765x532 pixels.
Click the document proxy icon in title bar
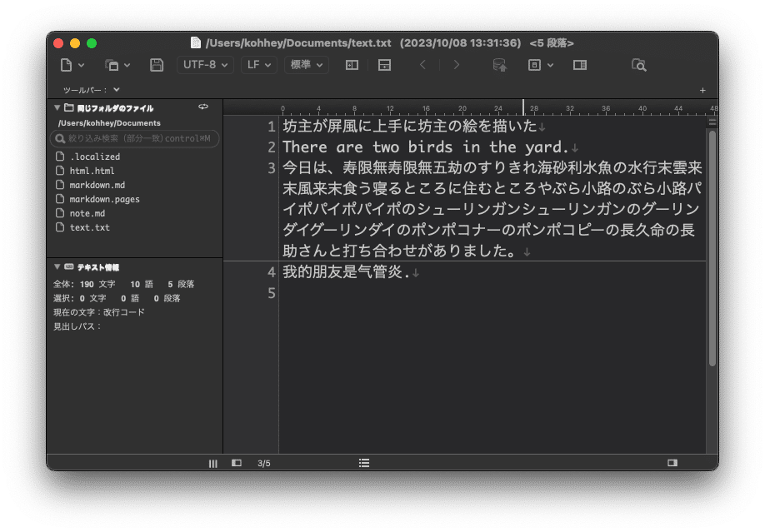(x=196, y=43)
